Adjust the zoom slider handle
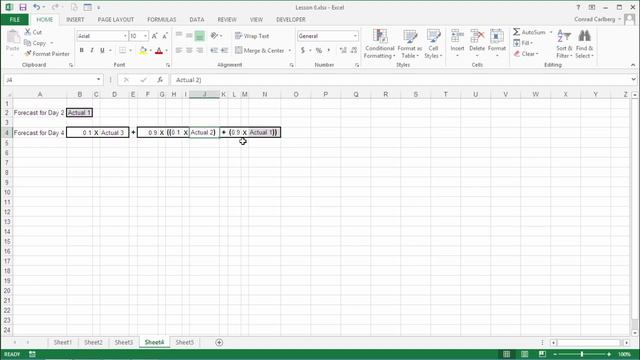The width and height of the screenshot is (640, 360). click(582, 354)
